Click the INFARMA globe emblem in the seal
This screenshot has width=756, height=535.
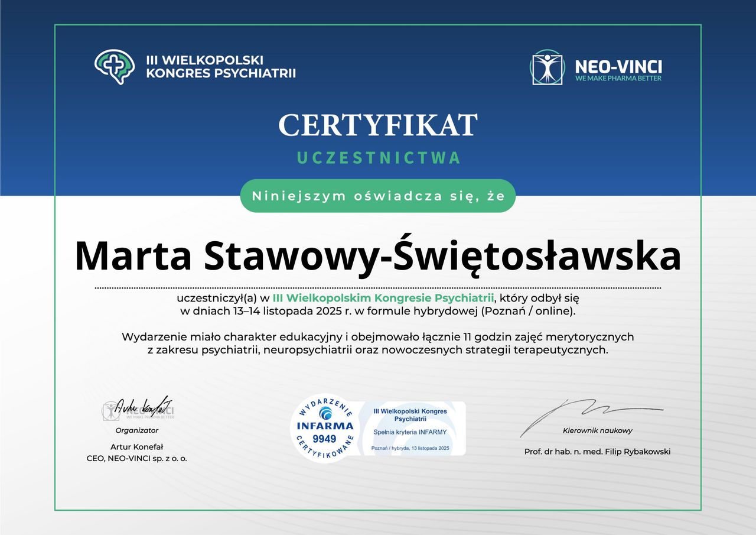325,413
